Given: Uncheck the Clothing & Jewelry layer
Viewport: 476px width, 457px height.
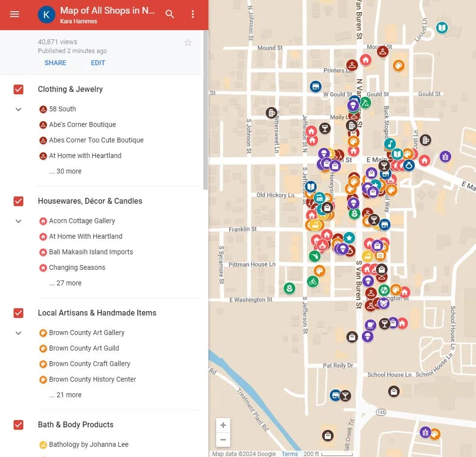Looking at the screenshot, I should 18,89.
